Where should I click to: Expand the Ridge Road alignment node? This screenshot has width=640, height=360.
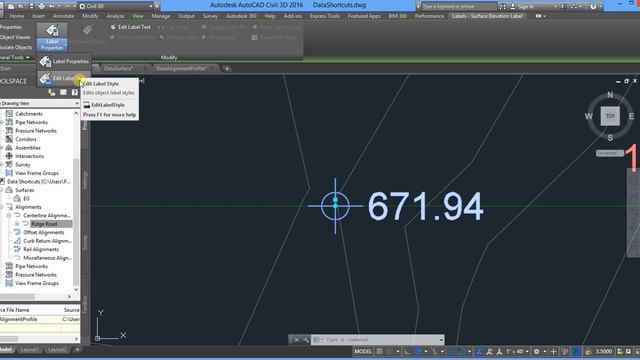click(17, 224)
